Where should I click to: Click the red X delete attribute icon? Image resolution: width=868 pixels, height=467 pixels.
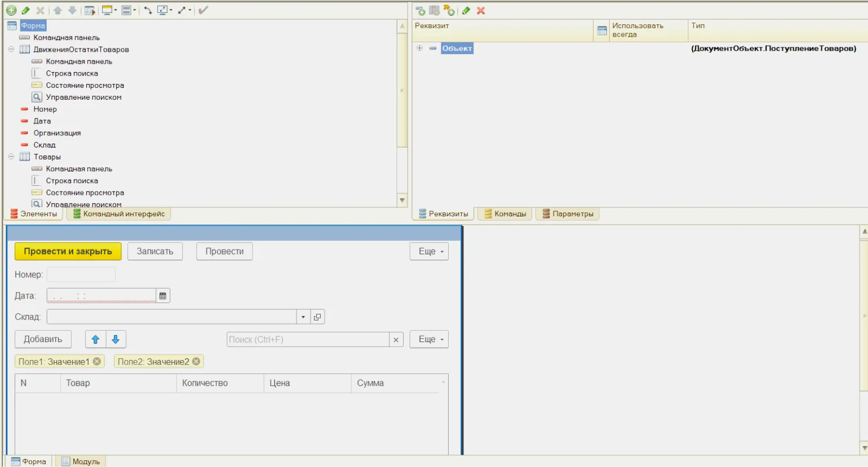point(481,10)
